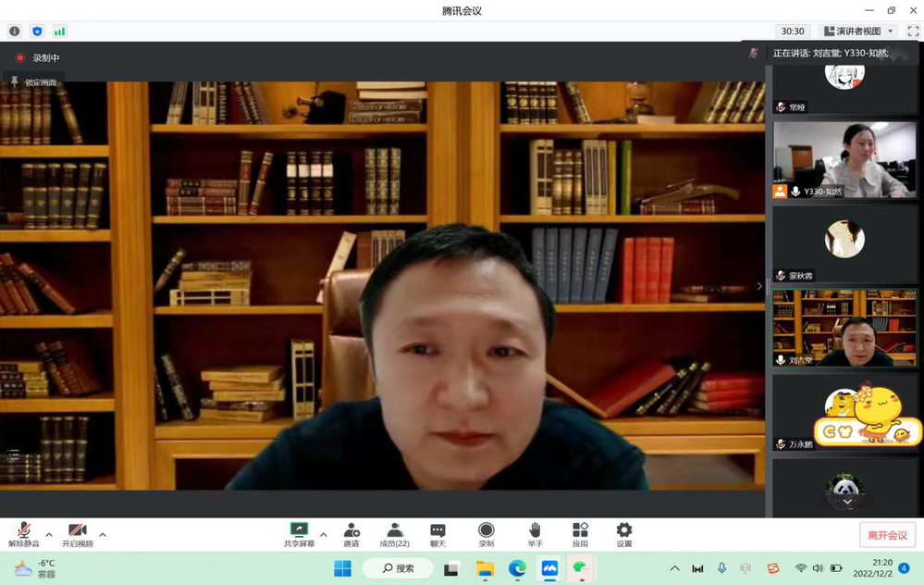Select the Y330-知然 participant video thumbnail
The width and height of the screenshot is (924, 585).
tap(844, 160)
